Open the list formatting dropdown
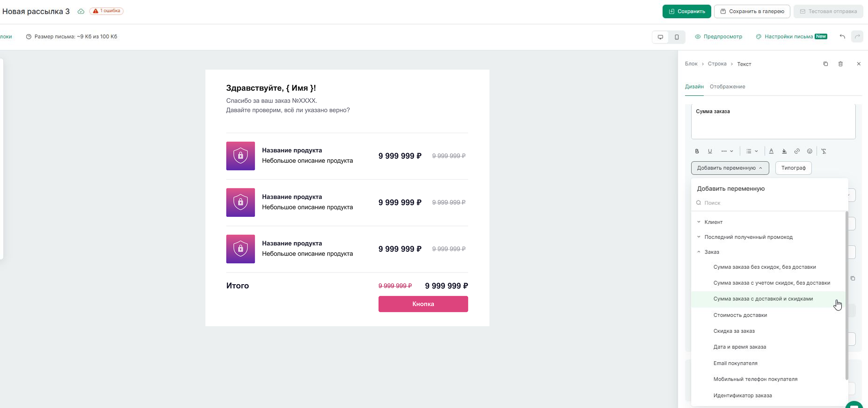The width and height of the screenshot is (868, 408). click(x=751, y=151)
